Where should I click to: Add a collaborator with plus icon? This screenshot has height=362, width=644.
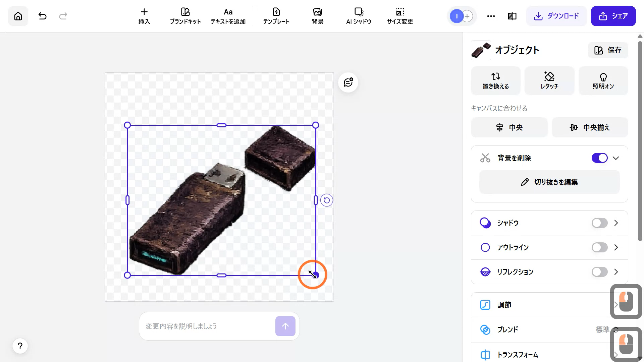coord(467,16)
